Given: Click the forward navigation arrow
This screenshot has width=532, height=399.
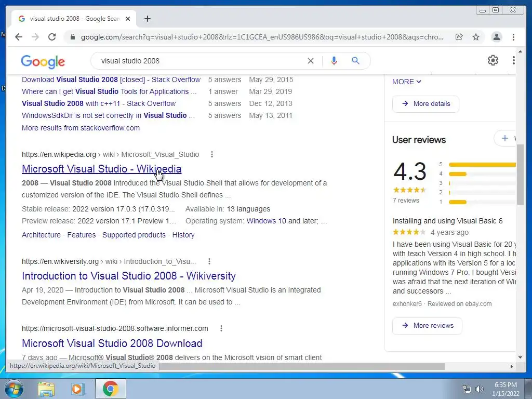Looking at the screenshot, I should 35,37.
